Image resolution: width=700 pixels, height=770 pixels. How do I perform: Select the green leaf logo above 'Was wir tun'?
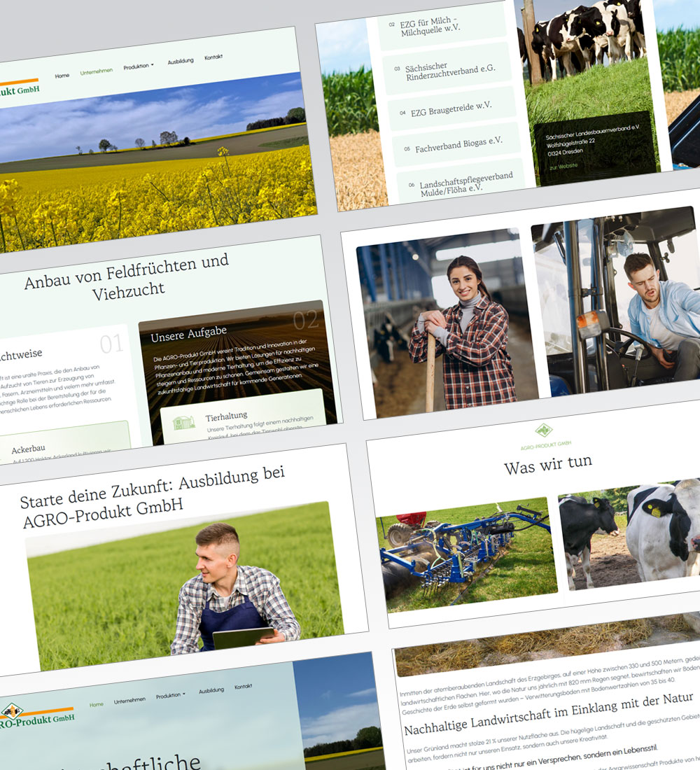(545, 428)
